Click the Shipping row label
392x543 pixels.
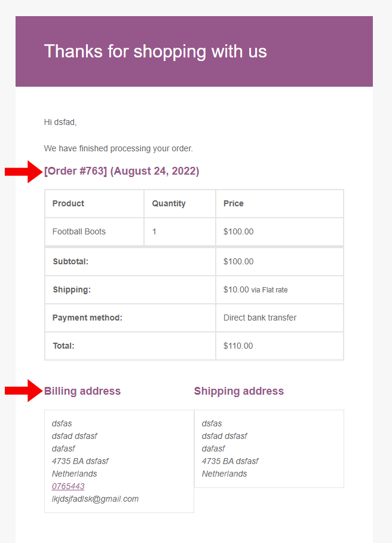point(72,289)
